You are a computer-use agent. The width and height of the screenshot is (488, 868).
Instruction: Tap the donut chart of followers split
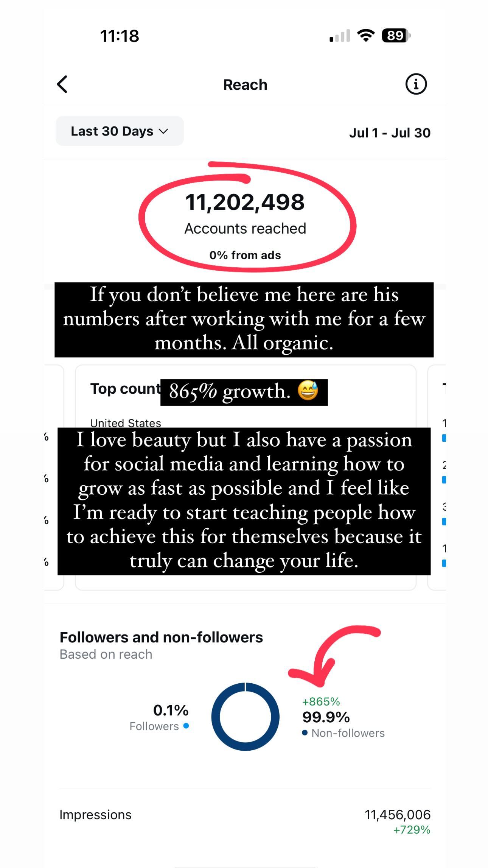pos(245,717)
